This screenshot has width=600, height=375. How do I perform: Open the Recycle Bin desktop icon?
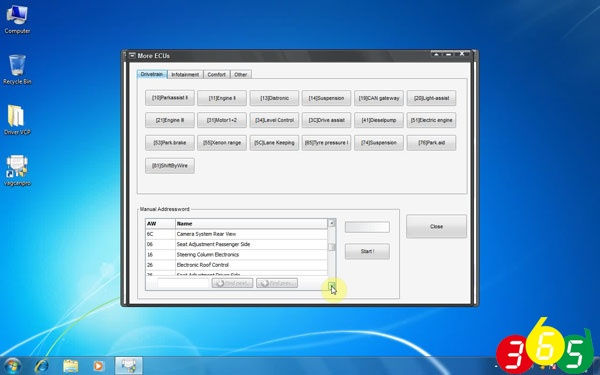coord(17,69)
